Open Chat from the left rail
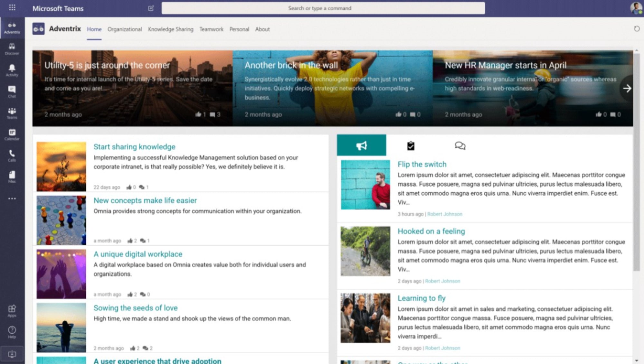644x364 pixels. [12, 91]
